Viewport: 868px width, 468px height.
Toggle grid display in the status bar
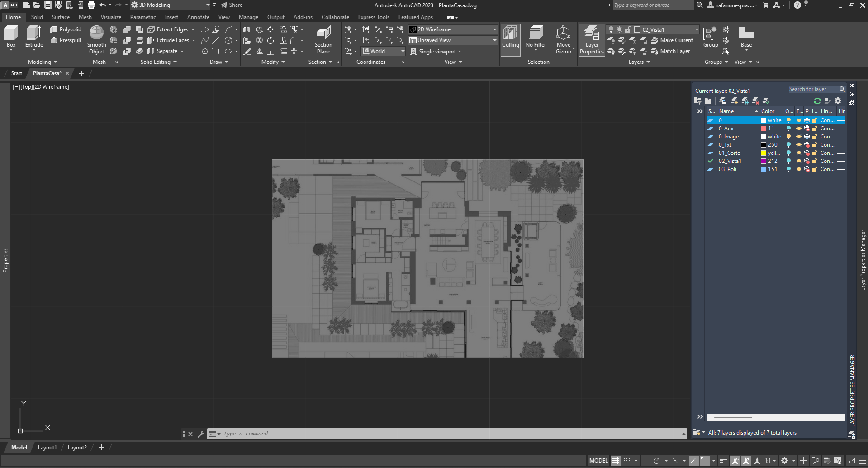pos(616,460)
